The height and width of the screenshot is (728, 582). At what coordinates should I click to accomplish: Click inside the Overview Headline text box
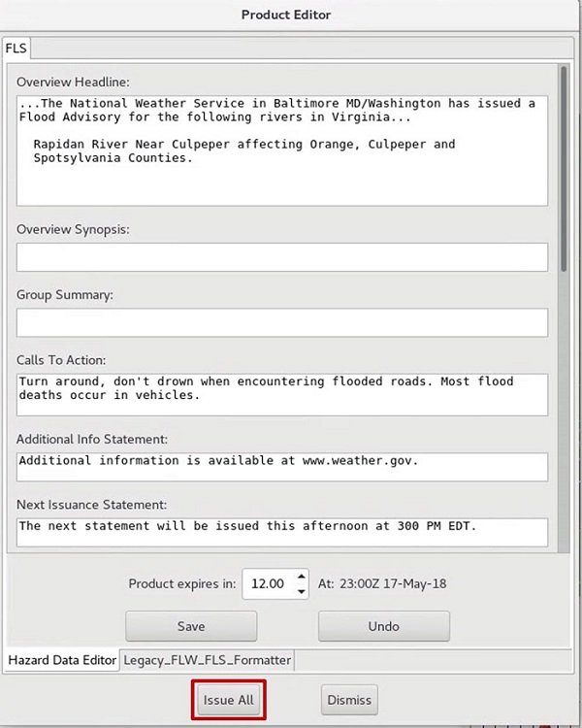[282, 150]
